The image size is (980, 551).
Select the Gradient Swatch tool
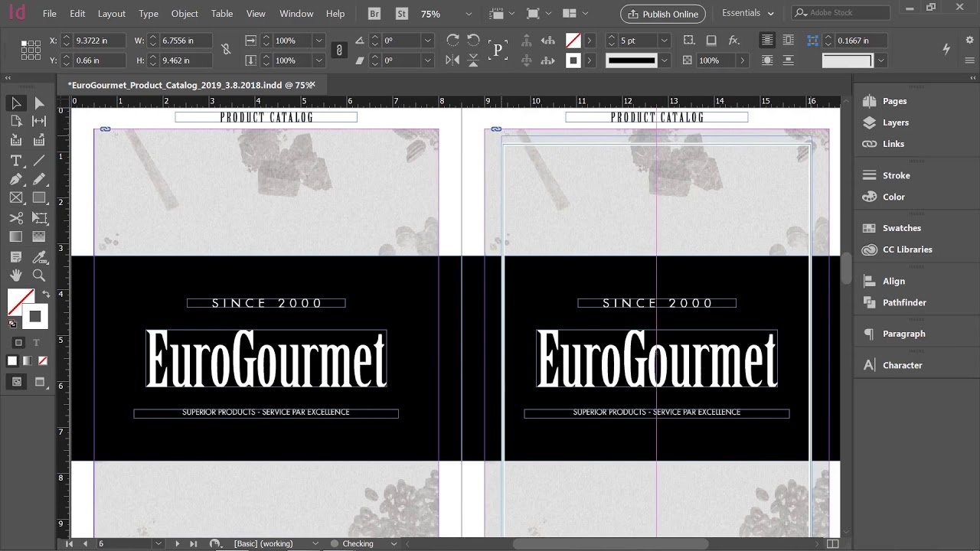[x=16, y=237]
